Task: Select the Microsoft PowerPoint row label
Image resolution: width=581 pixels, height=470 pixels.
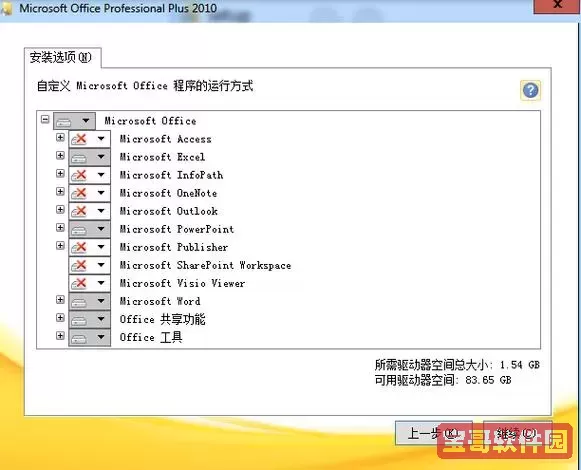Action: tap(177, 229)
